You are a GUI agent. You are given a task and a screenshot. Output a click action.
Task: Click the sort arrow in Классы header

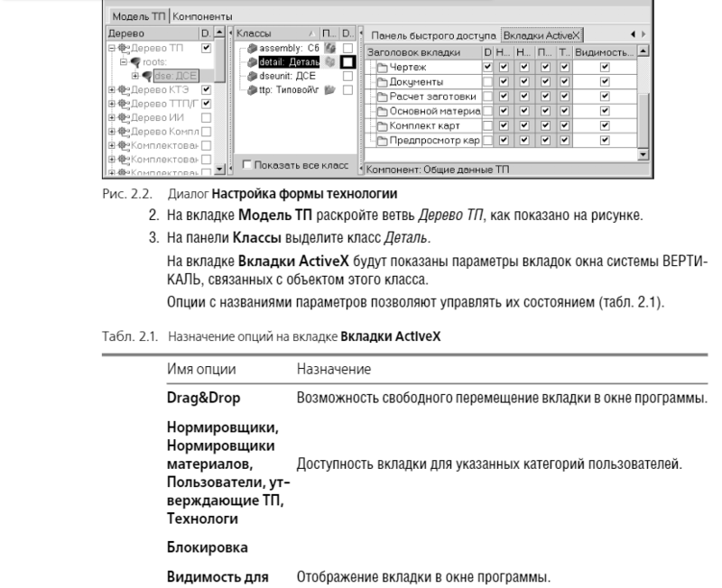[x=312, y=33]
